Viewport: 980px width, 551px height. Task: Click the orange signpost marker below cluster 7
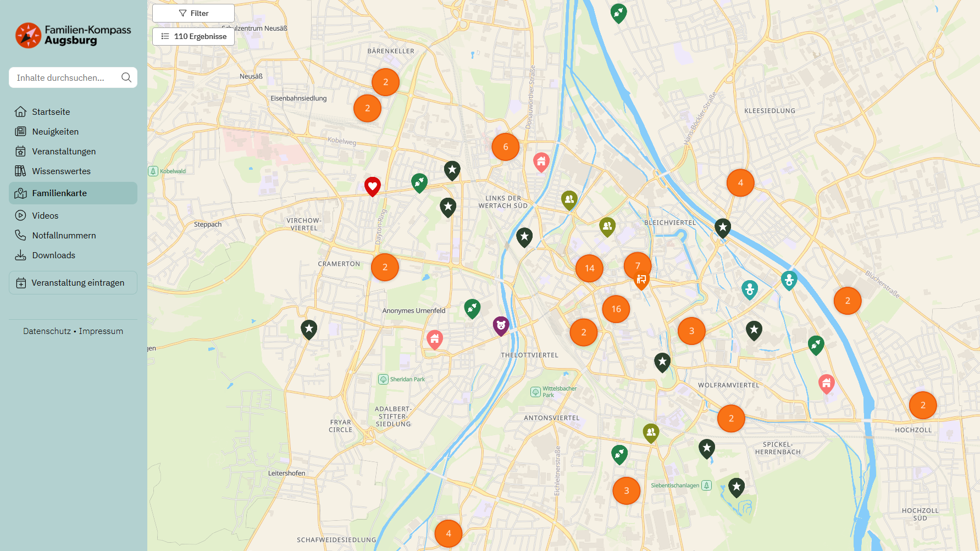(640, 279)
